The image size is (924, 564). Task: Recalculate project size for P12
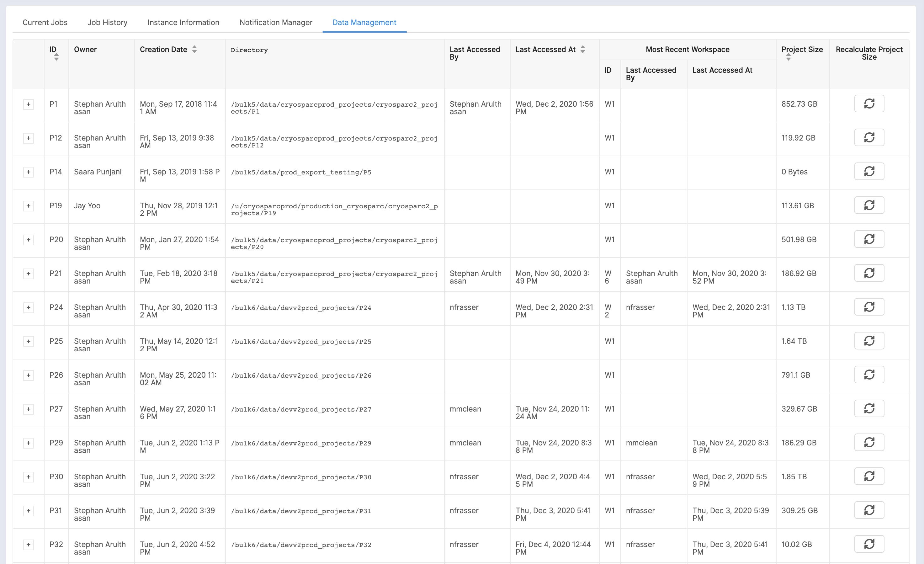[869, 137]
